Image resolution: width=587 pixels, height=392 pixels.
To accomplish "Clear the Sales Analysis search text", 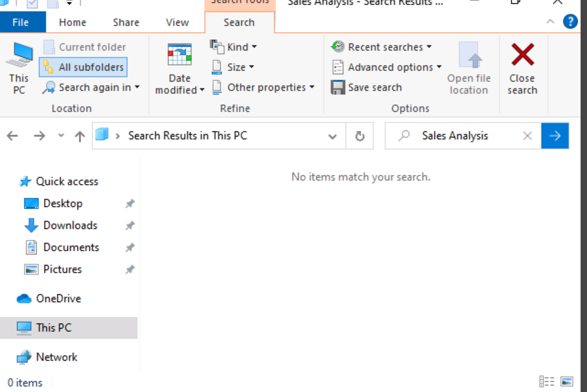I will [x=528, y=136].
